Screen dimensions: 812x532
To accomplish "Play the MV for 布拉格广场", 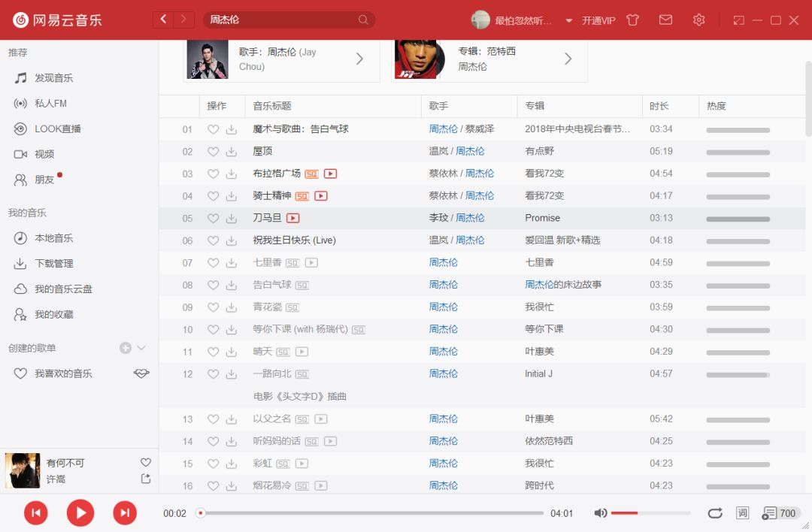I will (330, 174).
